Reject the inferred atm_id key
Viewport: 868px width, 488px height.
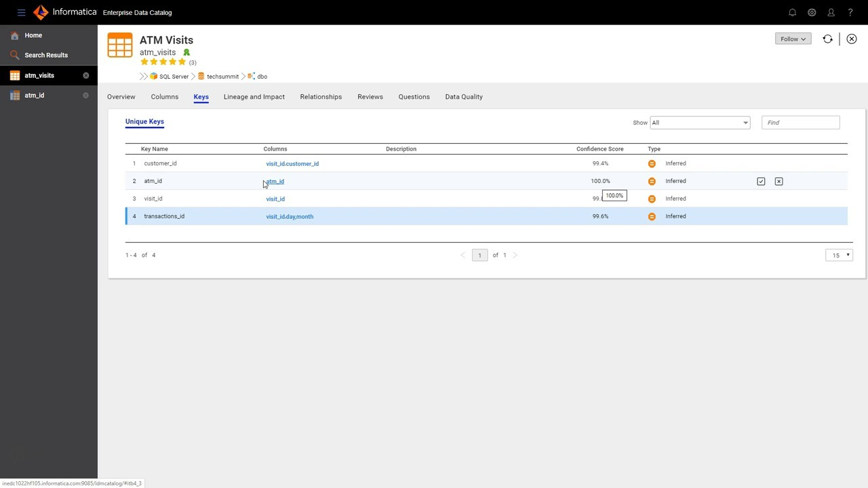tap(778, 182)
